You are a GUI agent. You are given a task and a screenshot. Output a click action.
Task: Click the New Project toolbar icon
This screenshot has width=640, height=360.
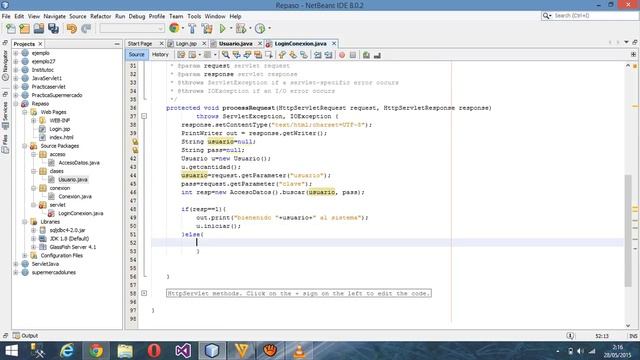(24, 28)
